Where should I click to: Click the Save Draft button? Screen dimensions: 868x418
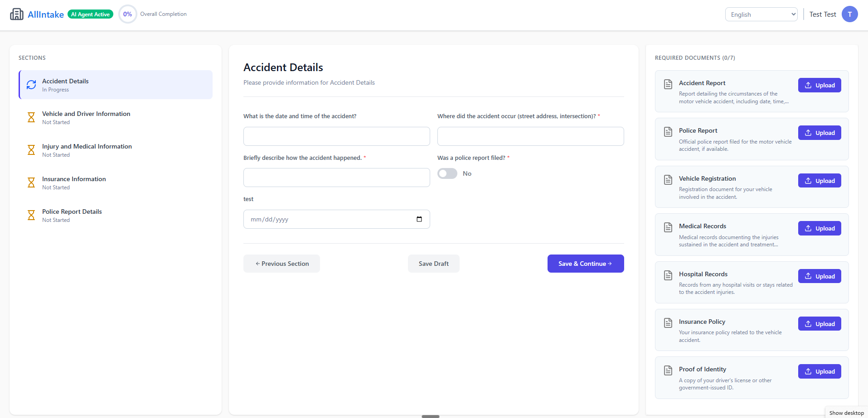(433, 264)
